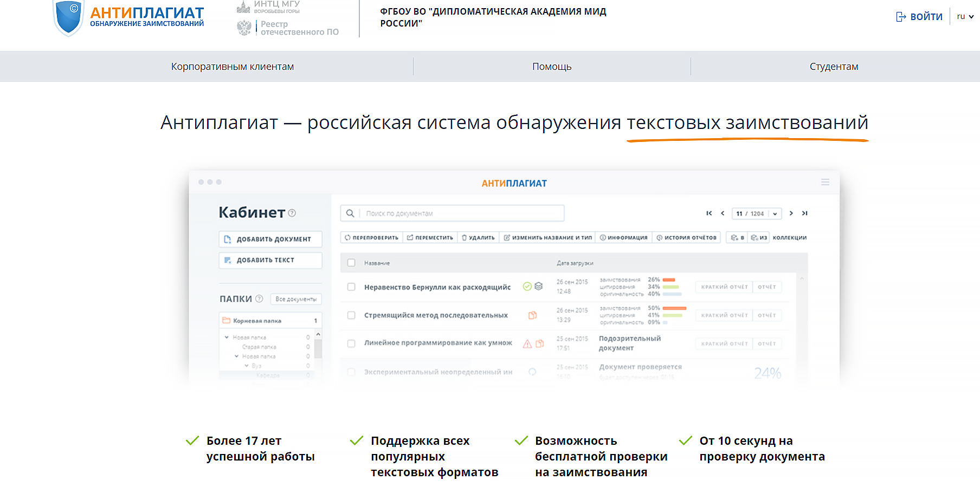Click the ПЕРЕПРОВЕРИТЬ toolbar button
Screen dimensions: 980x493
coord(372,237)
